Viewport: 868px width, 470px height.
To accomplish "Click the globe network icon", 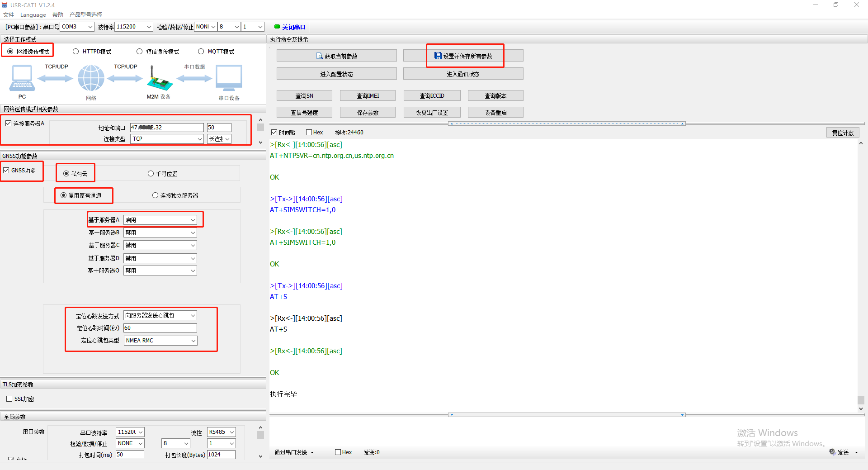I will pos(91,78).
